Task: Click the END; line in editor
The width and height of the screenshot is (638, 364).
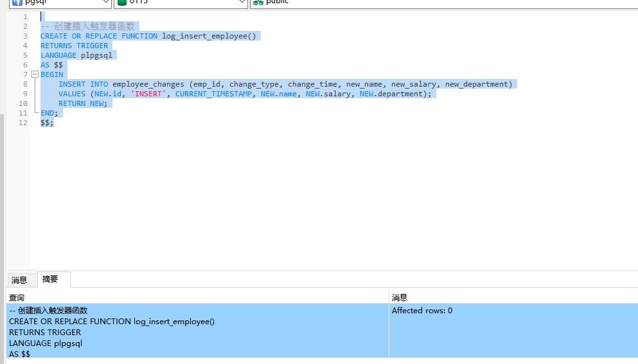Action: point(49,113)
